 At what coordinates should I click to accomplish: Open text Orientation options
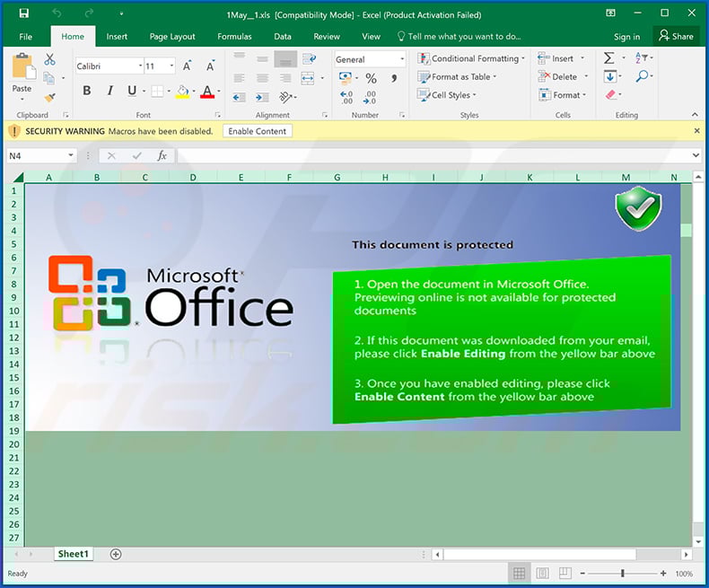(285, 97)
